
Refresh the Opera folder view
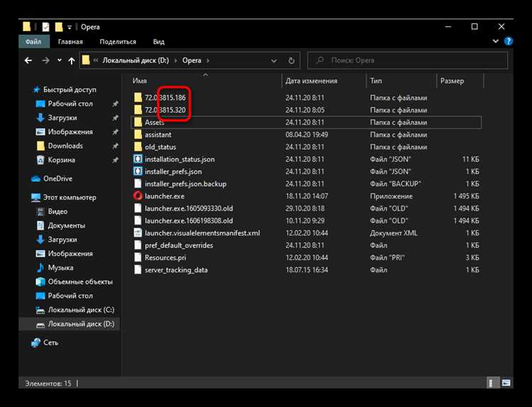point(291,61)
